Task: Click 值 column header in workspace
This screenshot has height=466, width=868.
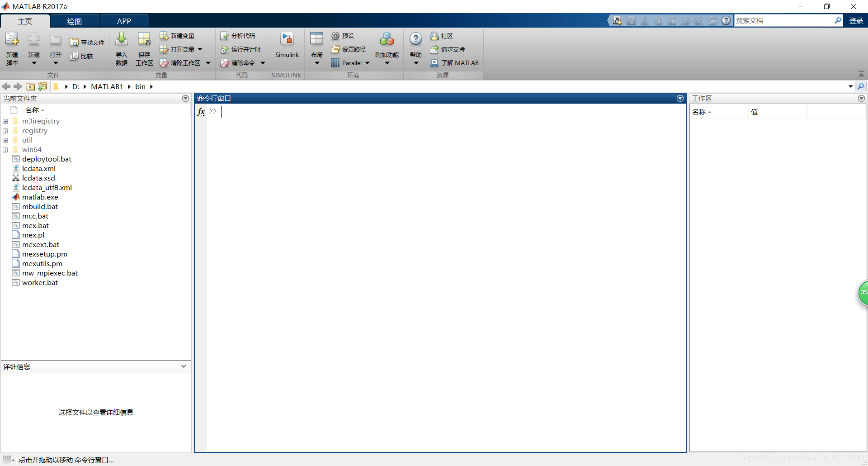Action: pos(754,112)
